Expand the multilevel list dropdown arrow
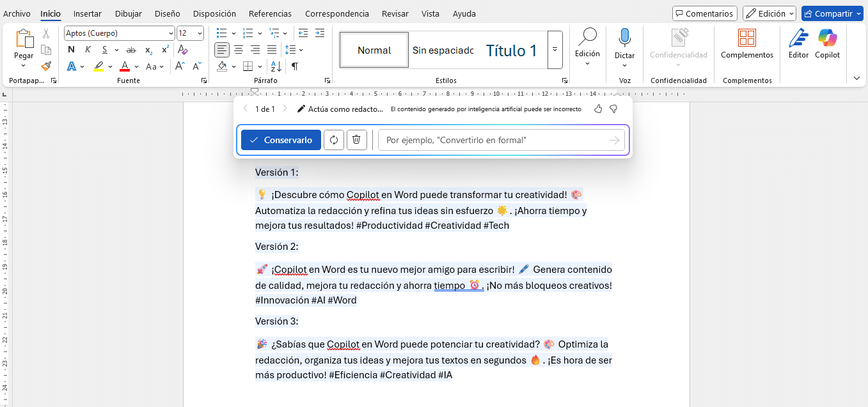868x407 pixels. [x=286, y=33]
